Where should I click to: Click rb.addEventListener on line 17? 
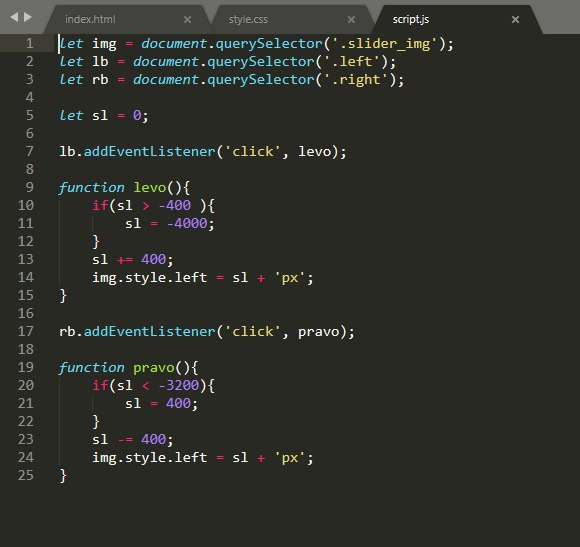(137, 331)
